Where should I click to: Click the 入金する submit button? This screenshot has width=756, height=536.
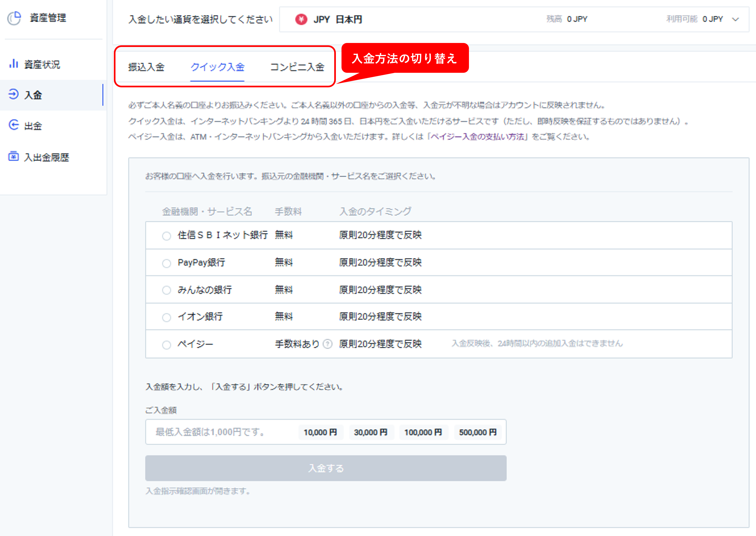point(326,468)
